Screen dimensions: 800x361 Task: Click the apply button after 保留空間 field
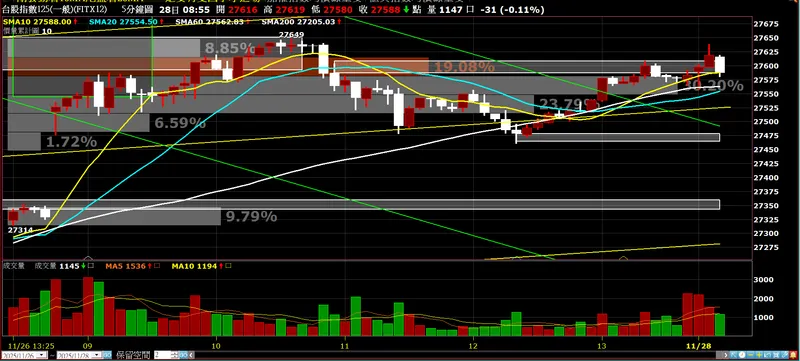pos(183,355)
